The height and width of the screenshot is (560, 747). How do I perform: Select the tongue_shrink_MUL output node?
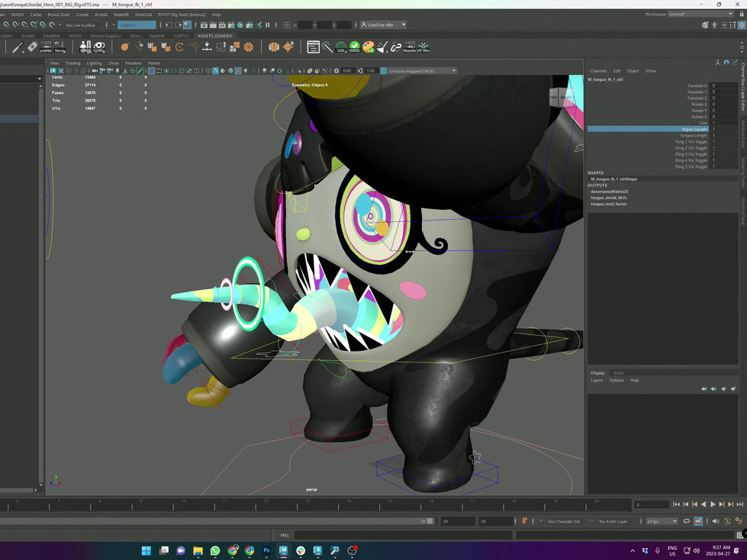tap(609, 198)
